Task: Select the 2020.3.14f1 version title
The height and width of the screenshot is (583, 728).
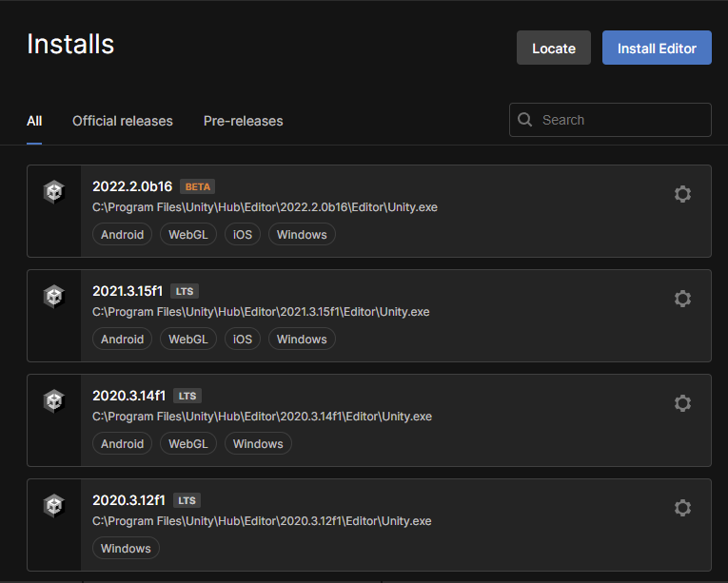Action: pyautogui.click(x=129, y=396)
